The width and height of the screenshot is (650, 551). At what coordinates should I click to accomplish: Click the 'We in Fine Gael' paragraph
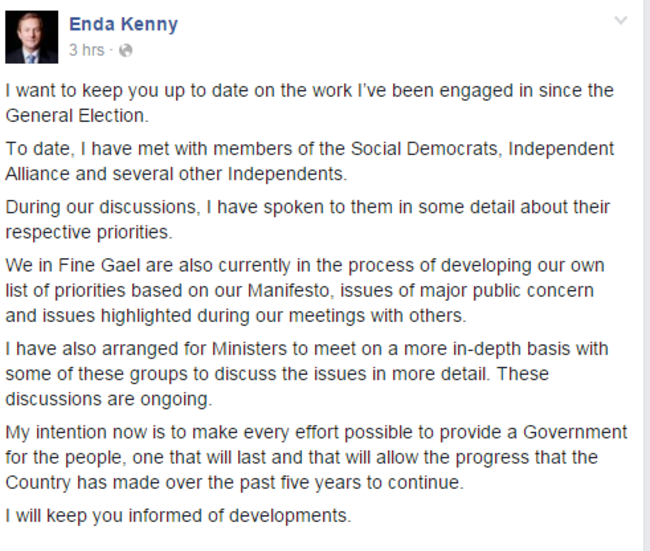[305, 290]
